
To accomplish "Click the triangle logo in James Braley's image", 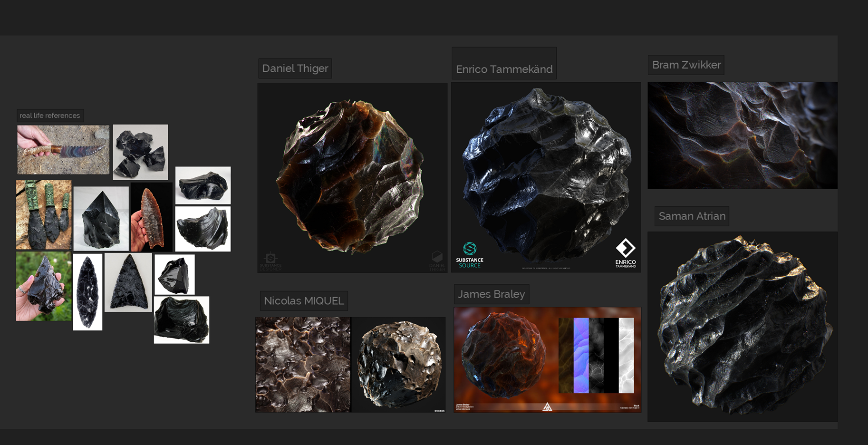I will pyautogui.click(x=547, y=406).
